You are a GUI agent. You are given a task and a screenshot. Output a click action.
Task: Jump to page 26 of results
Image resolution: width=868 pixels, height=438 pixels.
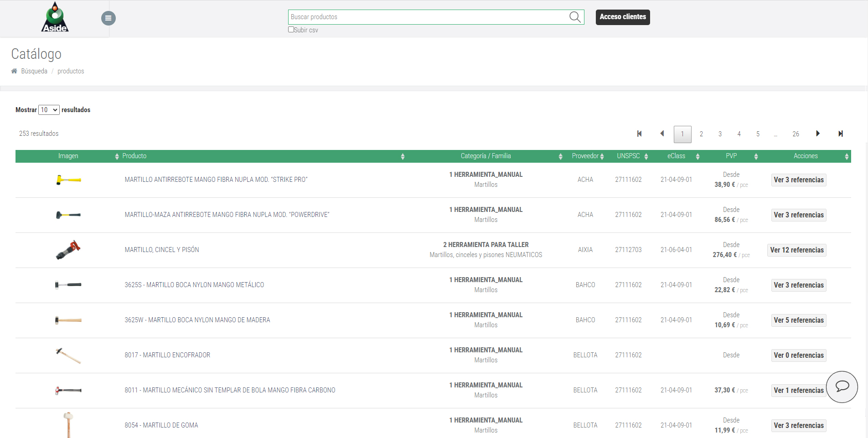(x=796, y=134)
